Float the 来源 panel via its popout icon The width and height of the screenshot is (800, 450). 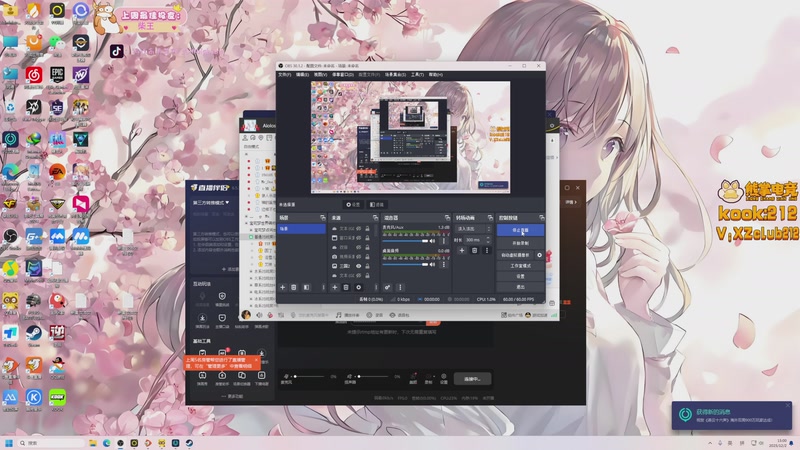376,217
